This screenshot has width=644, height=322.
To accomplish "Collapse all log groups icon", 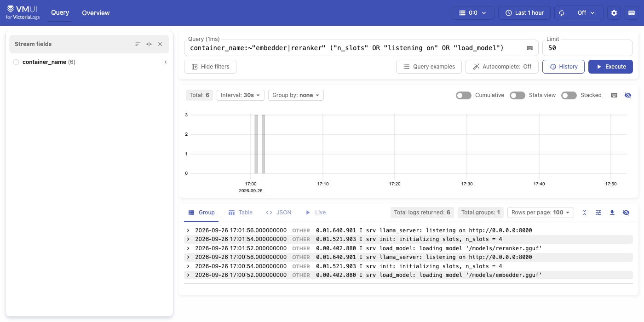I will point(585,213).
